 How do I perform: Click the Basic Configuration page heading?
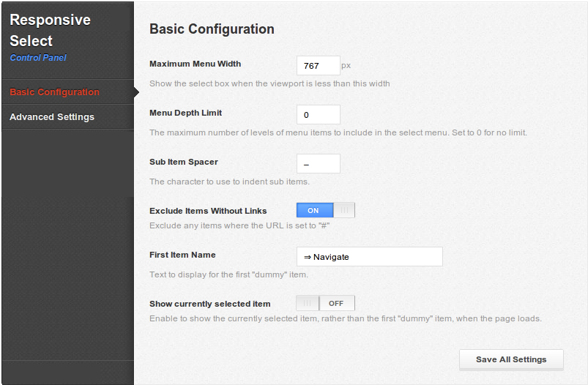click(x=212, y=29)
